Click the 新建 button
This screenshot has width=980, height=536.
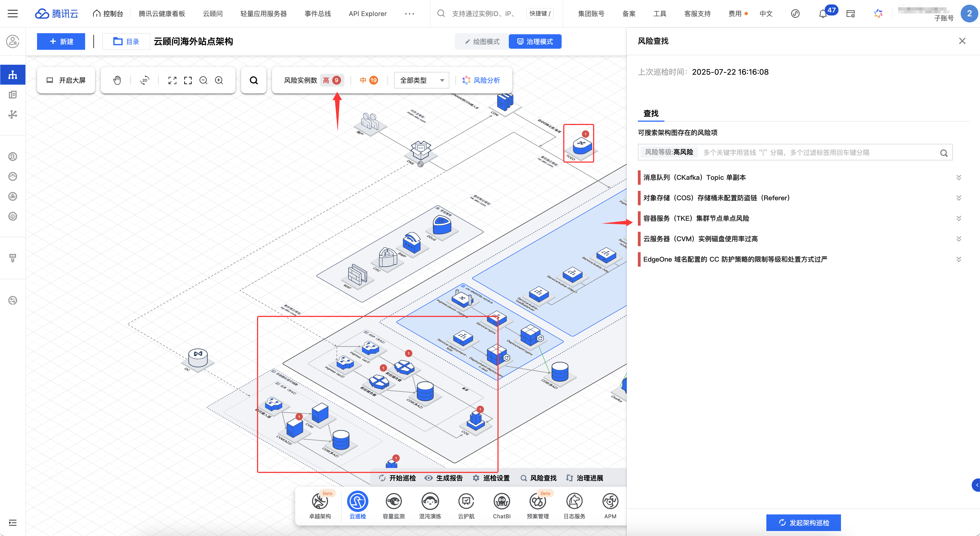[x=61, y=41]
